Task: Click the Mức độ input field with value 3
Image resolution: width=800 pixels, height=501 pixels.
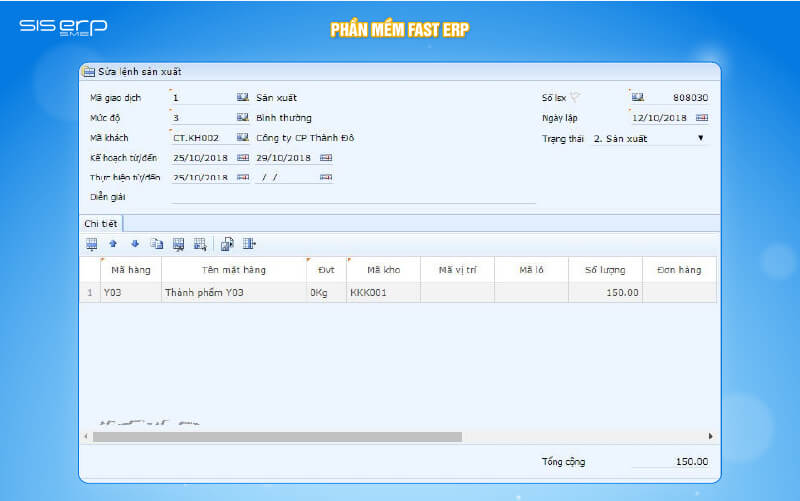Action: pos(204,118)
